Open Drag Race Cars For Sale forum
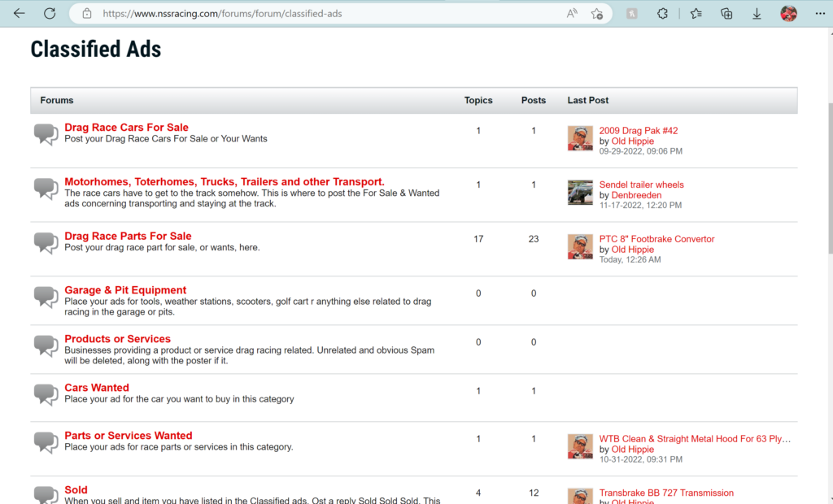833x504 pixels. 126,128
